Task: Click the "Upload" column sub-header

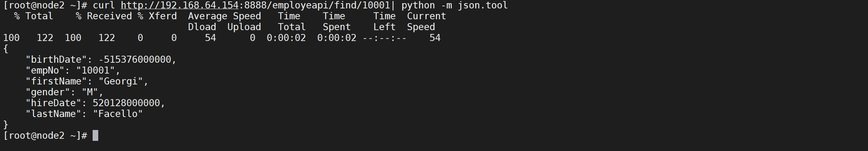Action: (x=244, y=27)
